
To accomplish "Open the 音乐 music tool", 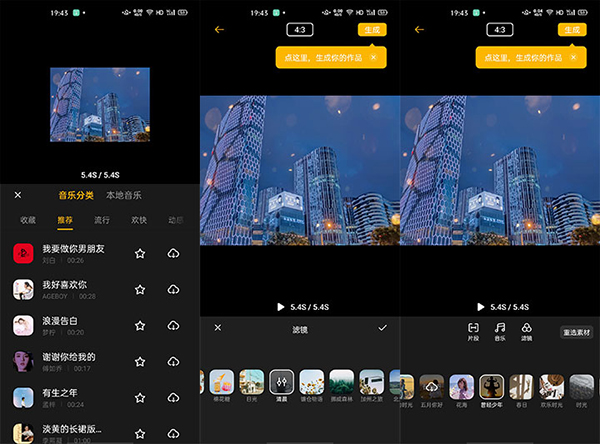I will pyautogui.click(x=500, y=331).
